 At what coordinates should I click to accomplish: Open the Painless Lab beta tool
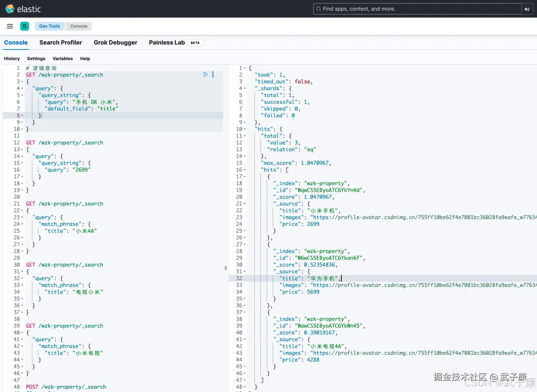click(x=167, y=43)
